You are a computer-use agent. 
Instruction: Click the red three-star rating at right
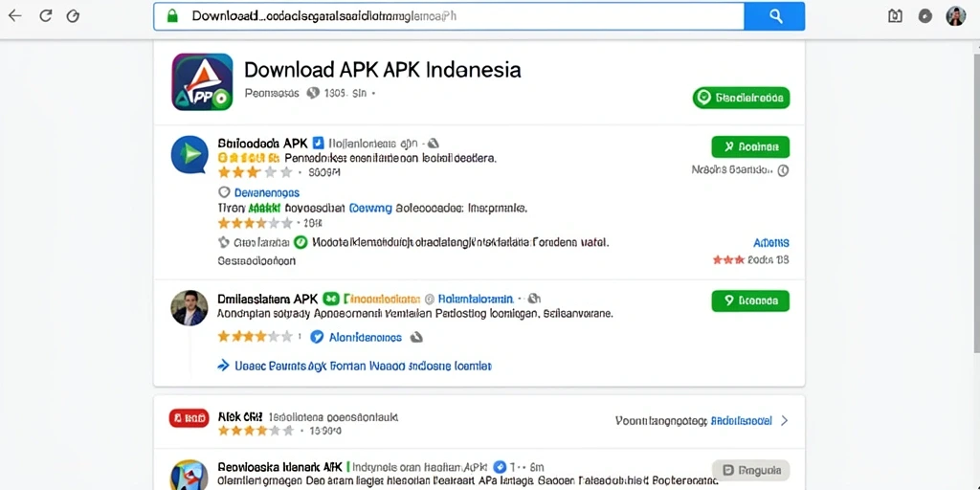[x=728, y=260]
